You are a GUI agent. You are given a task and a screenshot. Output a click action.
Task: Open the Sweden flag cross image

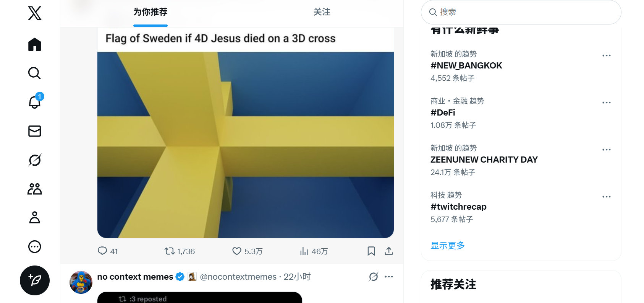[x=246, y=145]
